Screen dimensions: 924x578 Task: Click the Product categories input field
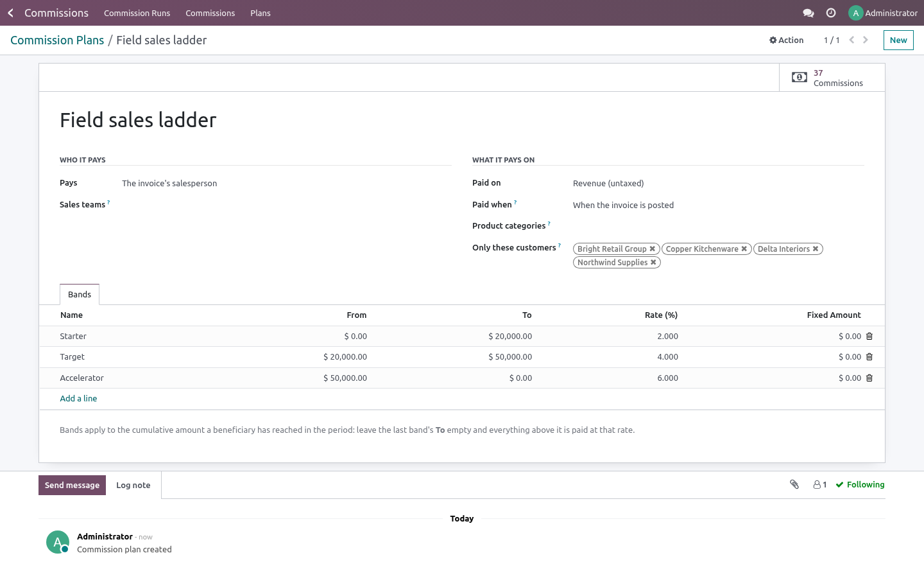(718, 226)
